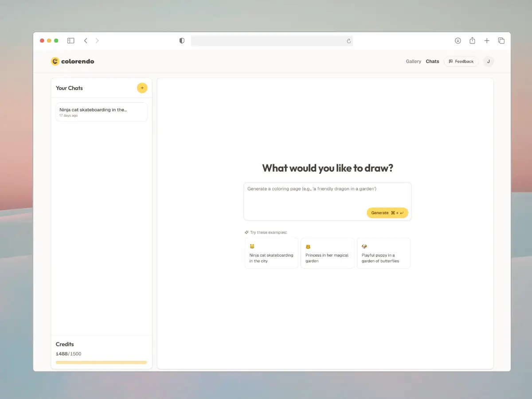
Task: Focus the coloring page prompt field
Action: click(x=327, y=196)
